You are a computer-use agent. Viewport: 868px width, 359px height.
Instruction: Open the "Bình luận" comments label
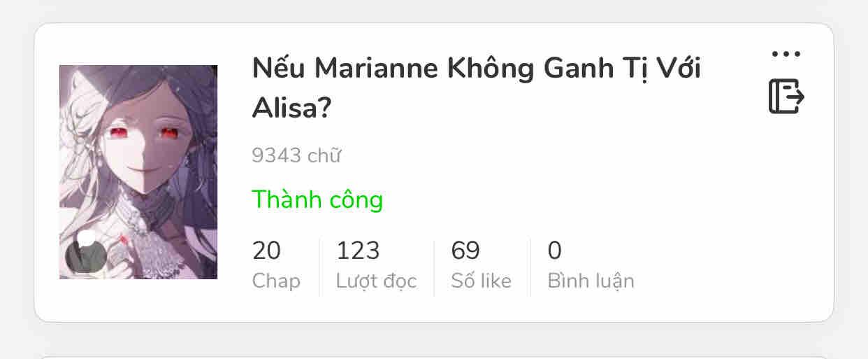[x=591, y=281]
